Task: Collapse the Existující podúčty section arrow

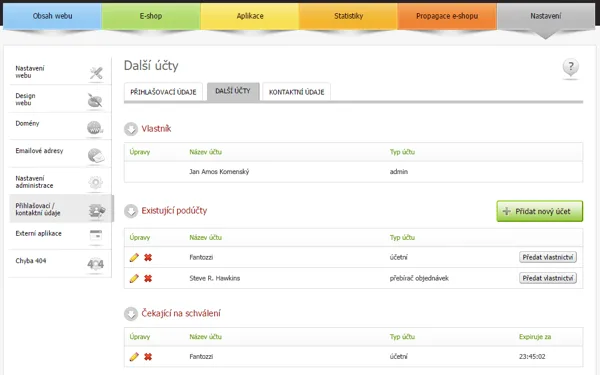Action: click(131, 211)
